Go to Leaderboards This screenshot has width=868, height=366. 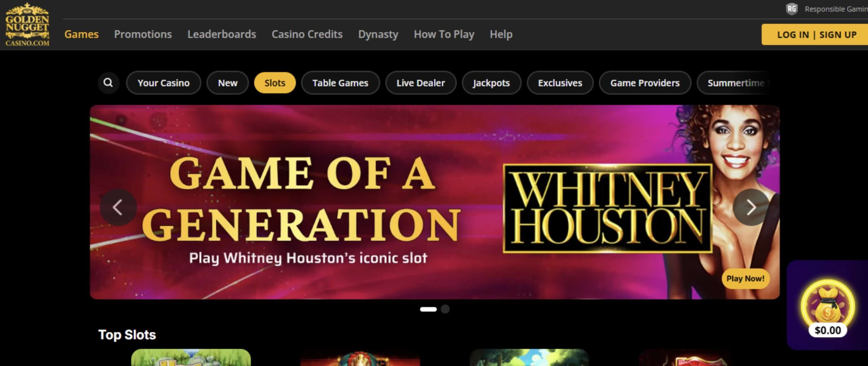pyautogui.click(x=222, y=34)
